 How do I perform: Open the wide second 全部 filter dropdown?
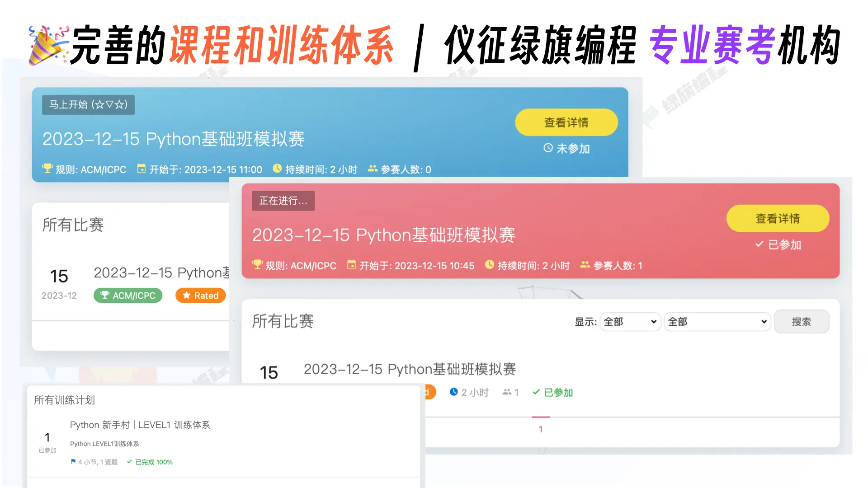click(x=717, y=322)
